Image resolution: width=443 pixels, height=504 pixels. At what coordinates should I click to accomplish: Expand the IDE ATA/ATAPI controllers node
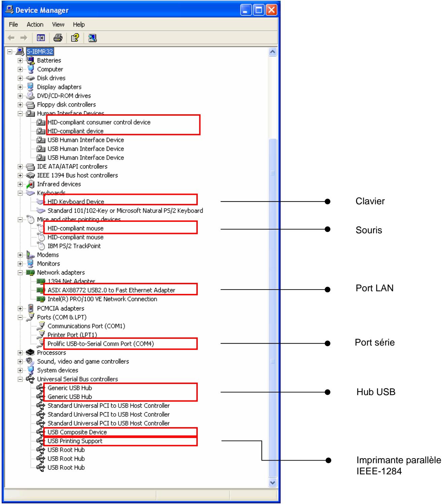click(x=21, y=167)
